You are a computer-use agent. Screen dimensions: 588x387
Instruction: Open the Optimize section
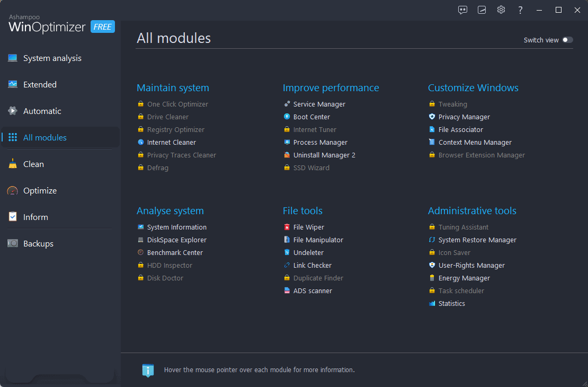(60, 191)
